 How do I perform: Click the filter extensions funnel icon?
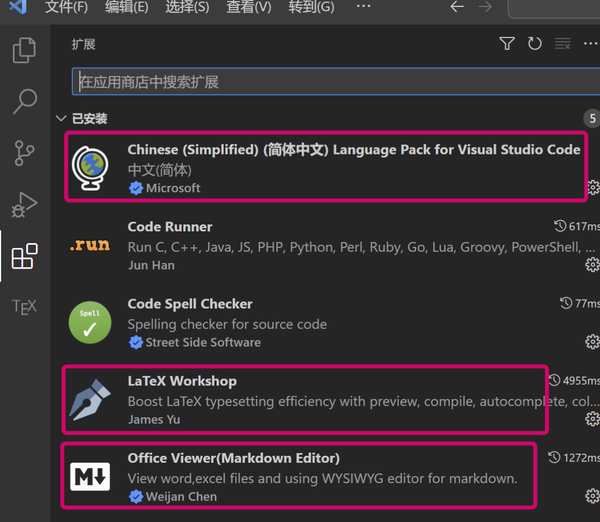507,44
